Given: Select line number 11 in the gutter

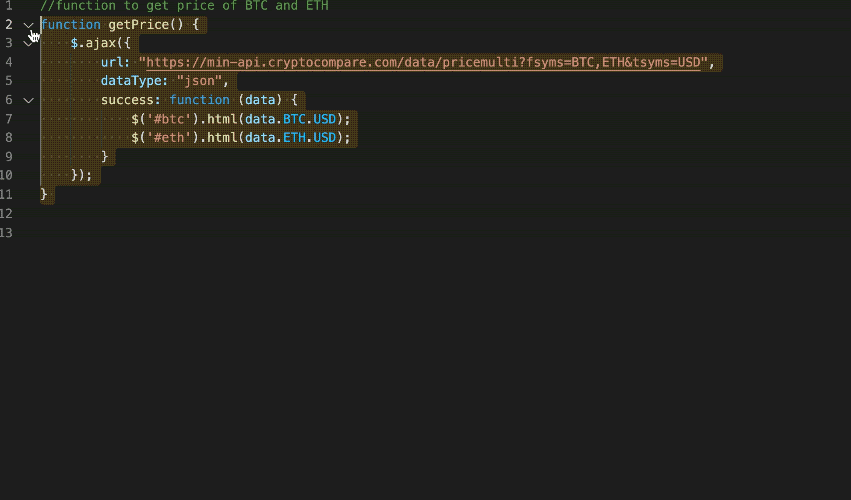Looking at the screenshot, I should [x=7, y=194].
